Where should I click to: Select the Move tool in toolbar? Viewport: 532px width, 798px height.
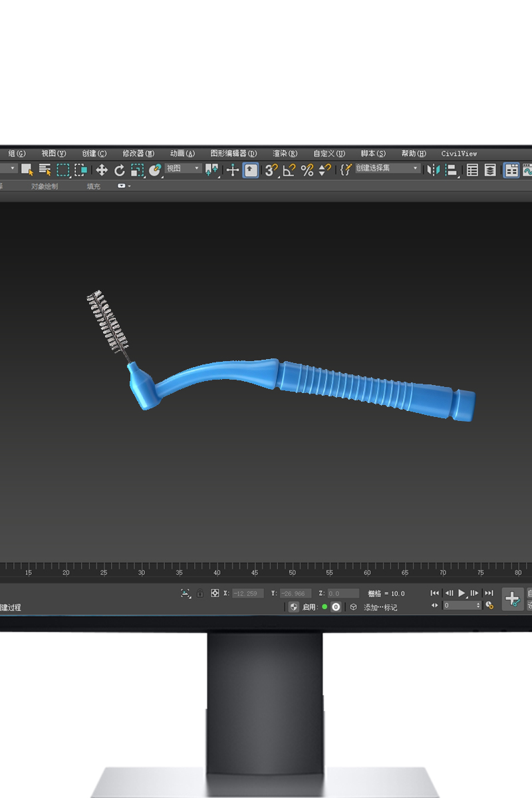[x=102, y=170]
